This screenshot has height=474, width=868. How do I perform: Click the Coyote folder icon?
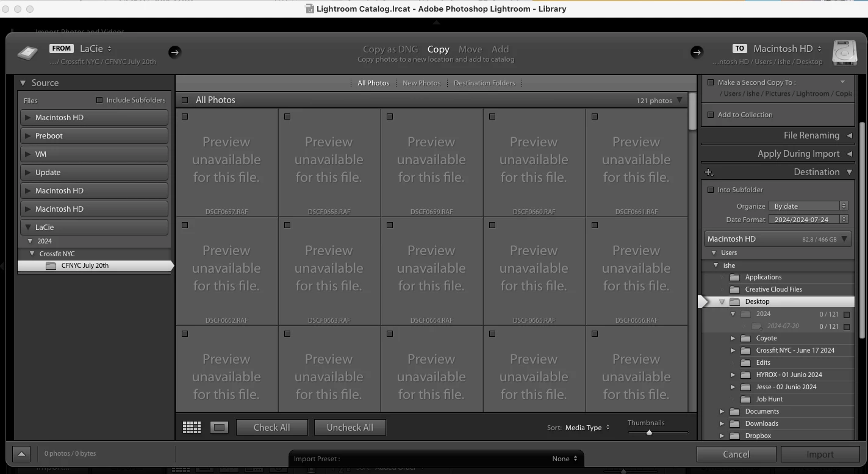click(745, 338)
